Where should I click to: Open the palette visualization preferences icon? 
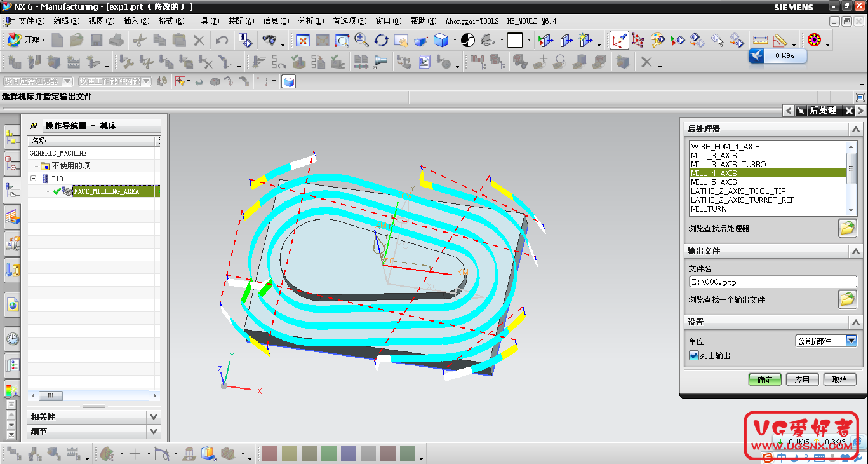[658, 41]
